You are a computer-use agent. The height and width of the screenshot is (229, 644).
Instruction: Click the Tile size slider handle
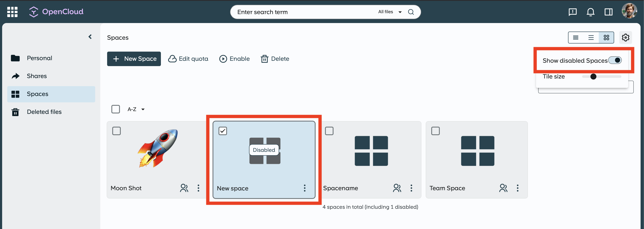[x=593, y=77]
